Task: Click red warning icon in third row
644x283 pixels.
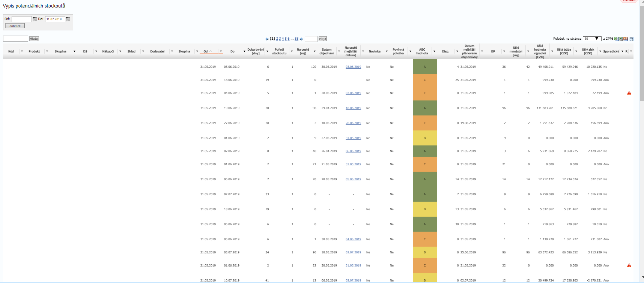Action: [629, 93]
